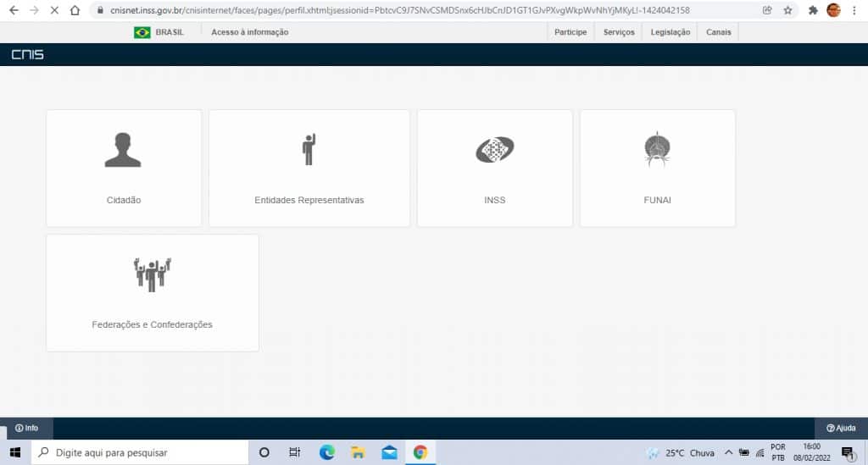Select the FUNAI emblem icon
This screenshot has height=465, width=868.
coord(657,149)
